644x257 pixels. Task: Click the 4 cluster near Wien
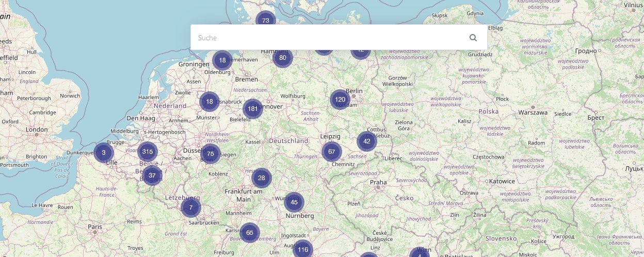pos(420,253)
